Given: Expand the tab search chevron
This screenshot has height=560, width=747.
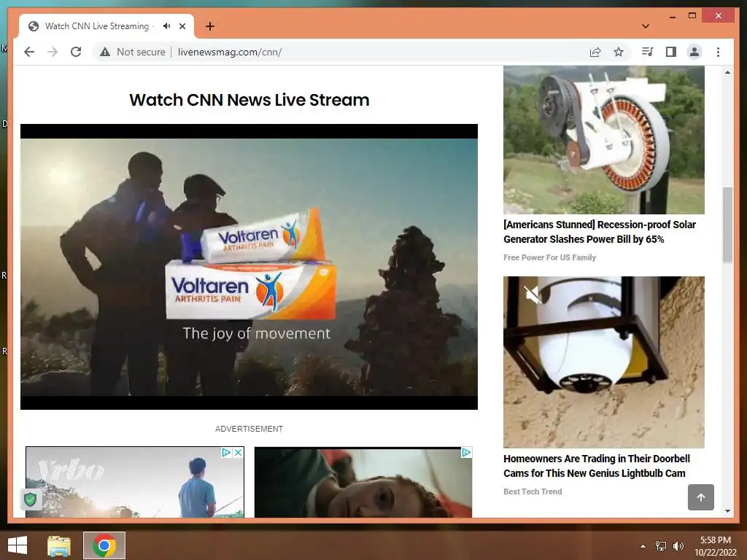Looking at the screenshot, I should 646,26.
